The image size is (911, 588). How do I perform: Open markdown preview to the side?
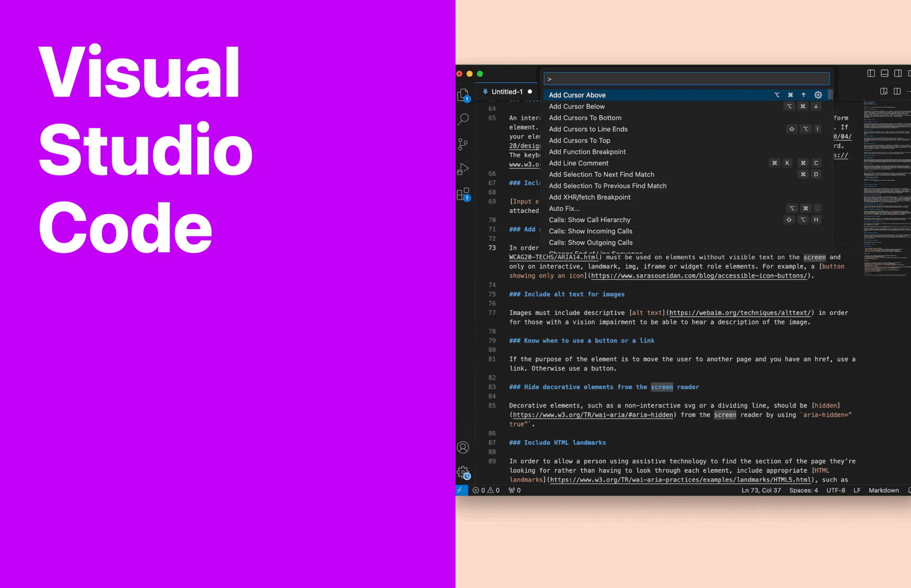click(884, 91)
